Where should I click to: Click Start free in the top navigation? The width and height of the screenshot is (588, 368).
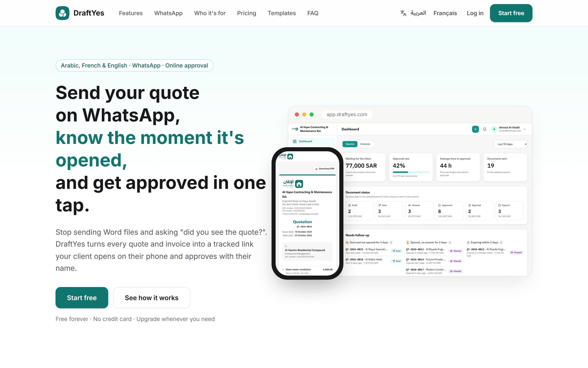[511, 13]
